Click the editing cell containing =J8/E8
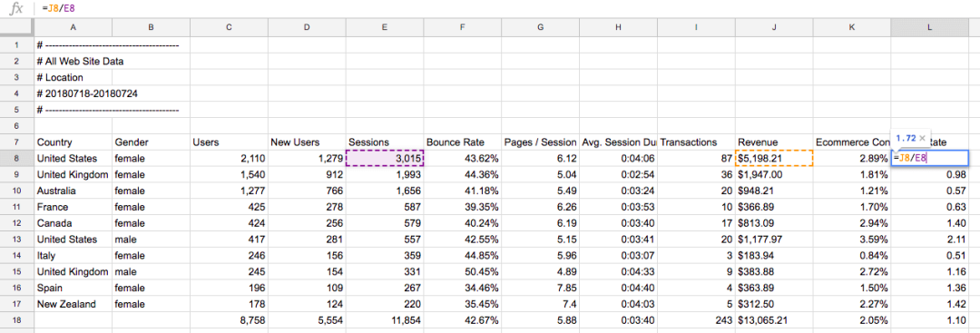The height and width of the screenshot is (333, 980). (930, 158)
